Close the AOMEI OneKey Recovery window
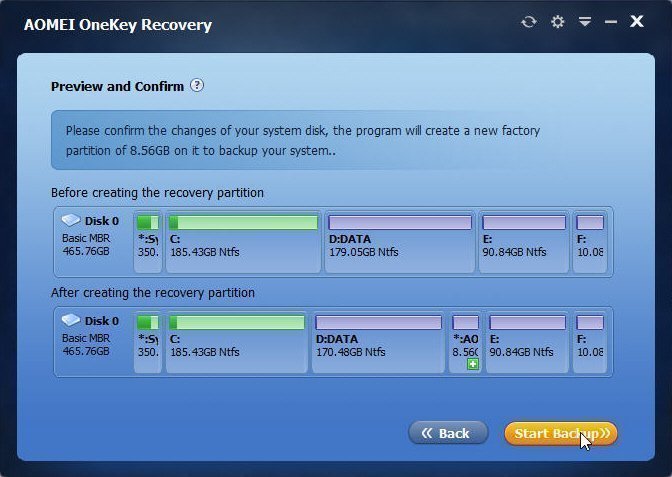Viewport: 672px width, 477px height. point(637,21)
